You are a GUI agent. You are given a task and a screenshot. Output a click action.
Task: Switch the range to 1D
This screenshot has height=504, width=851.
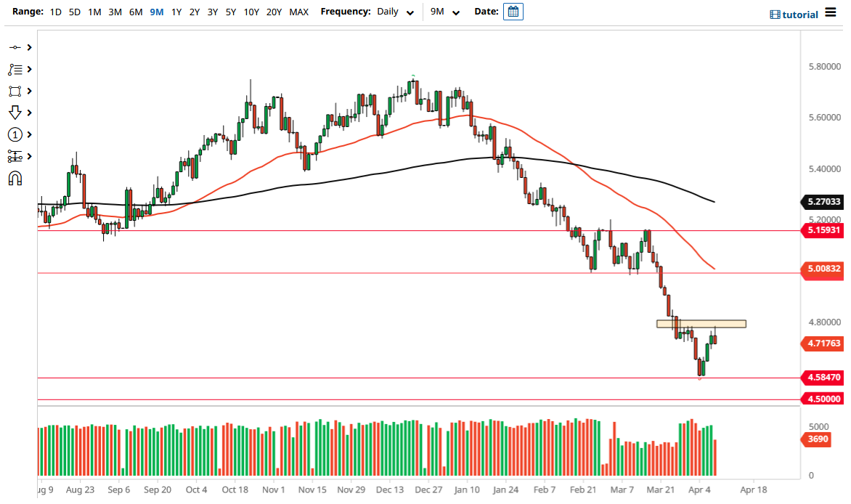point(55,12)
